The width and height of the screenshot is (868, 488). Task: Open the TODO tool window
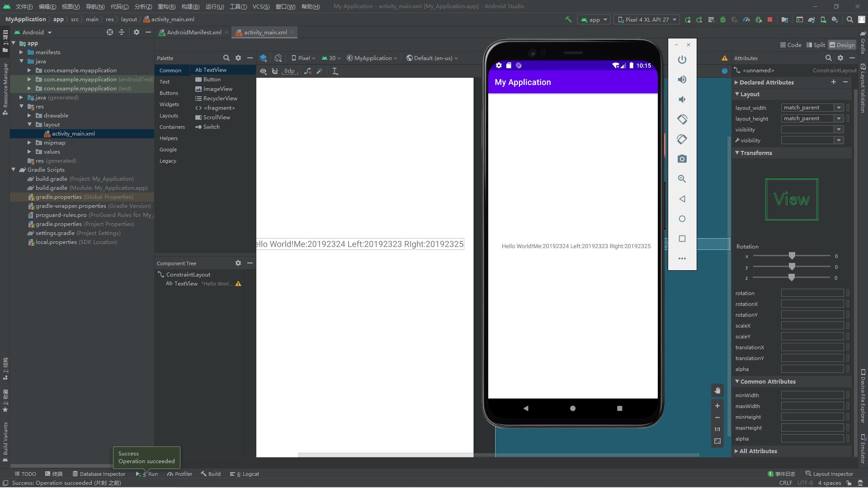pos(25,474)
